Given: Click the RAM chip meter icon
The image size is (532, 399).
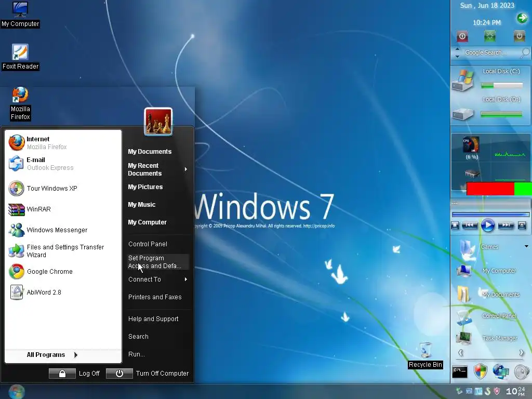Looking at the screenshot, I should (472, 174).
